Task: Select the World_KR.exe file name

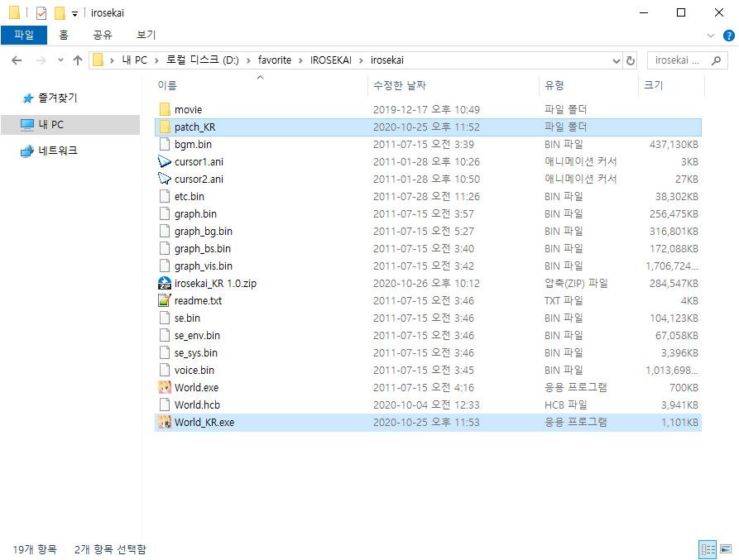Action: pos(204,423)
